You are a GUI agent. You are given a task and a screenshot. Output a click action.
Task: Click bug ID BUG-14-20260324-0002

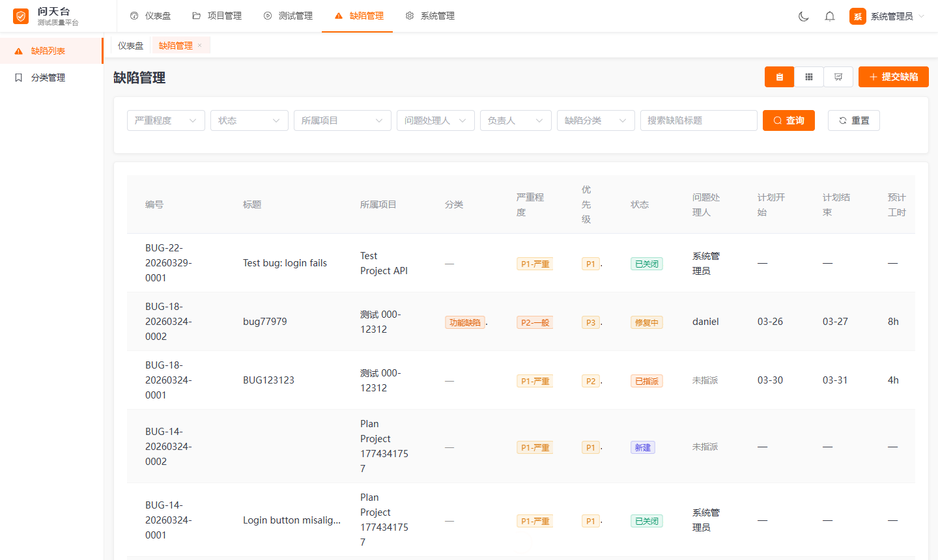[x=169, y=447]
